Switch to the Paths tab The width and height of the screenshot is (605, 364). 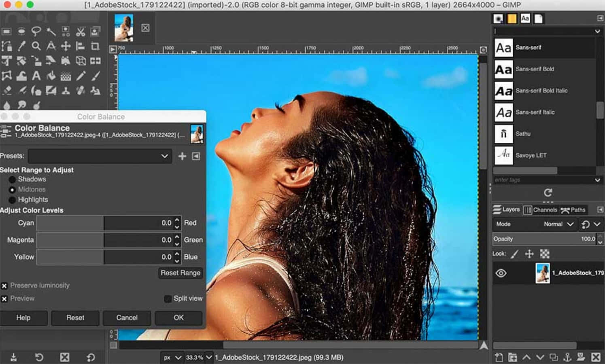(x=573, y=210)
